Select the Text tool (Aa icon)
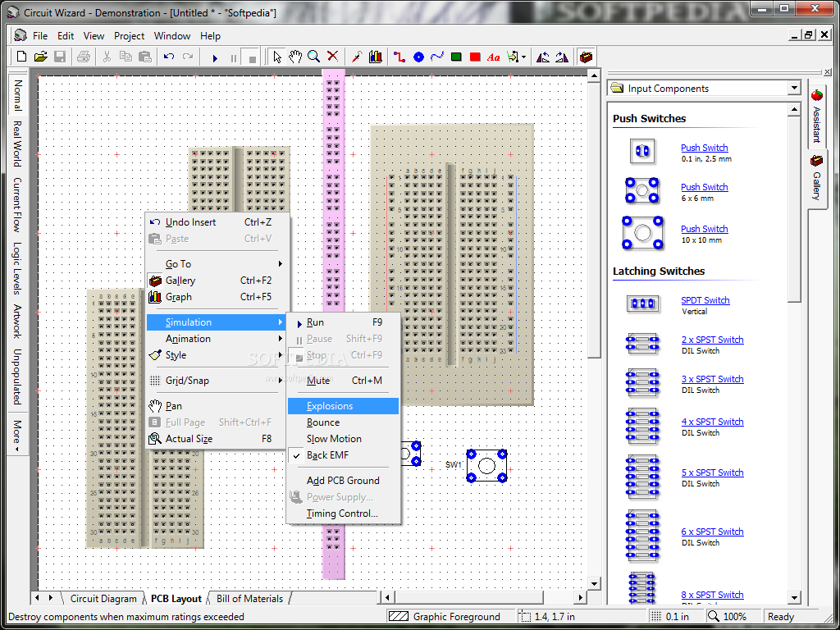Viewport: 840px width, 630px height. pos(492,57)
